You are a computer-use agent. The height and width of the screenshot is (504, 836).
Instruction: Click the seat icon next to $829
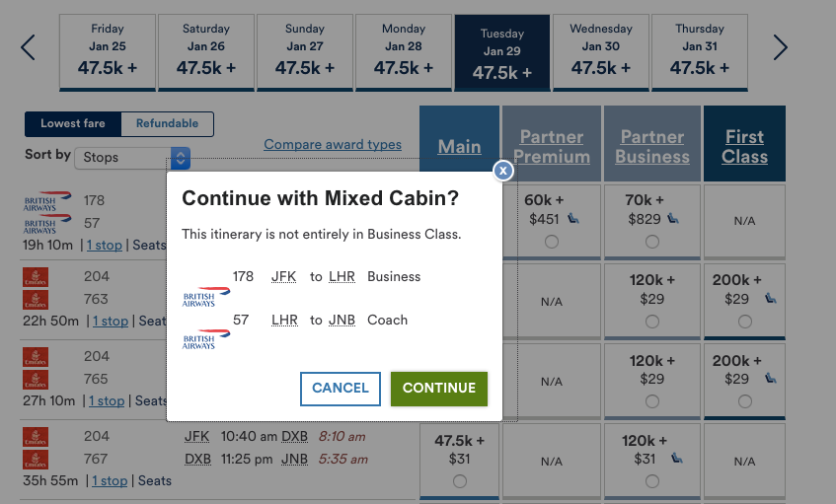pyautogui.click(x=673, y=218)
